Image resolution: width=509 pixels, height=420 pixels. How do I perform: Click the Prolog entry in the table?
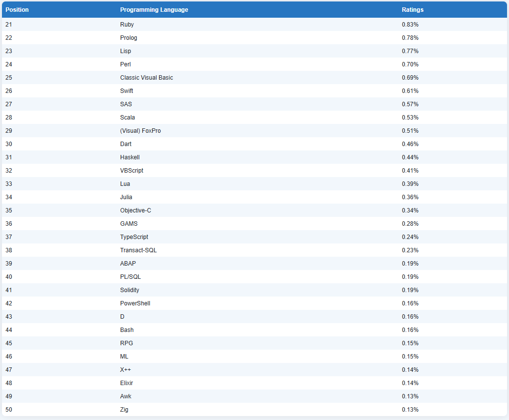click(x=128, y=38)
